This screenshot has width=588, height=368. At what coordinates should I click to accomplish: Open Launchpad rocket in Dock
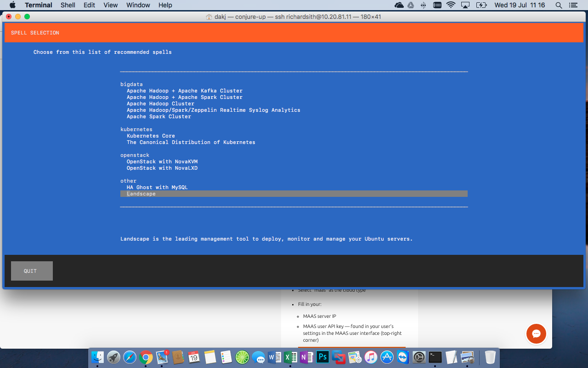(x=113, y=357)
